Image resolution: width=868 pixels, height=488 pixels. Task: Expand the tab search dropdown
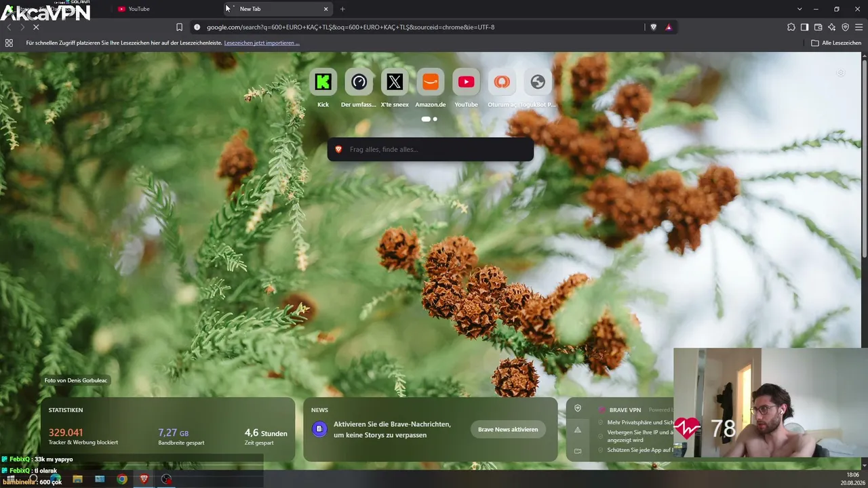tap(800, 9)
